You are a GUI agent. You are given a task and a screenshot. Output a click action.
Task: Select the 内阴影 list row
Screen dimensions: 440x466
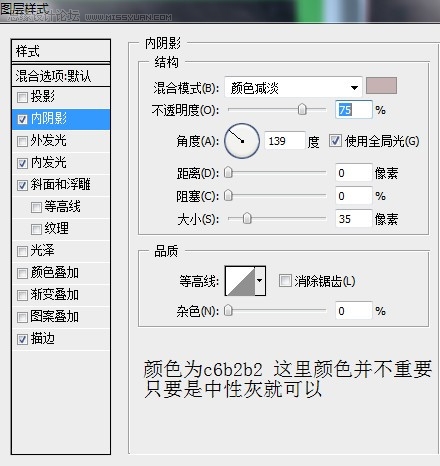coord(61,119)
